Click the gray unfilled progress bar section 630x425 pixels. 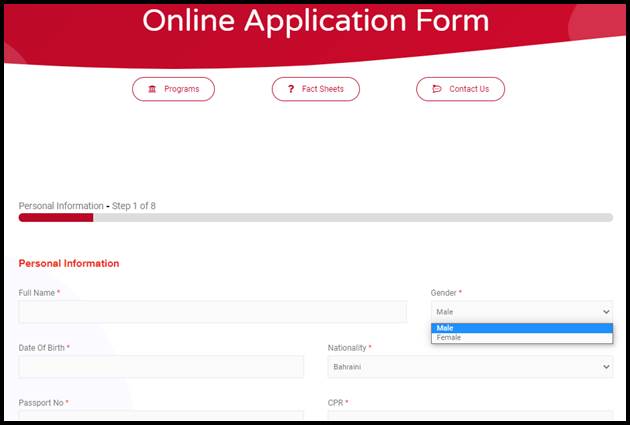tap(350, 217)
